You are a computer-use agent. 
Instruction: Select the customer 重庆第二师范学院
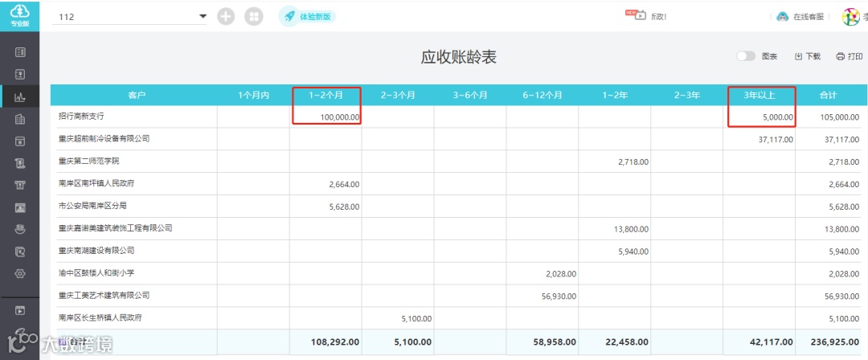[x=88, y=162]
